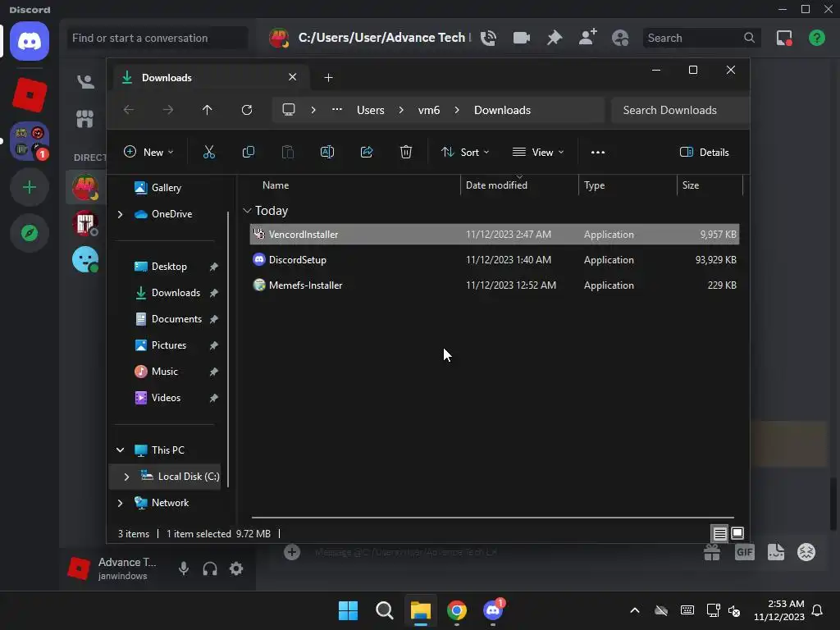This screenshot has height=630, width=840.
Task: Close the Downloads tab
Action: click(x=293, y=77)
